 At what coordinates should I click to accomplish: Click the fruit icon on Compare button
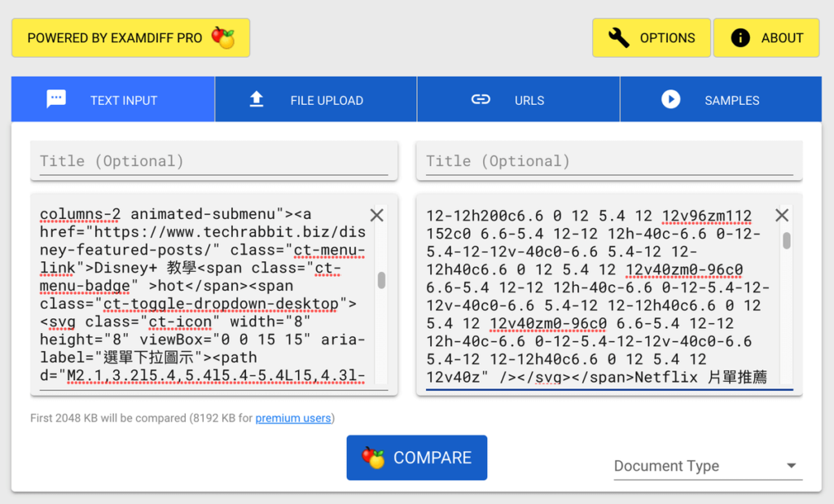click(x=373, y=458)
